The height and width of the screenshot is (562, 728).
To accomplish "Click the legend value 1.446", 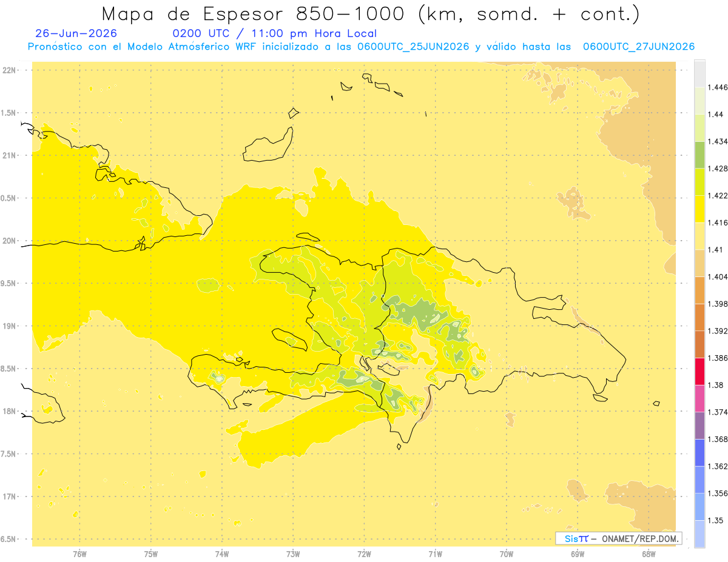I will (718, 88).
